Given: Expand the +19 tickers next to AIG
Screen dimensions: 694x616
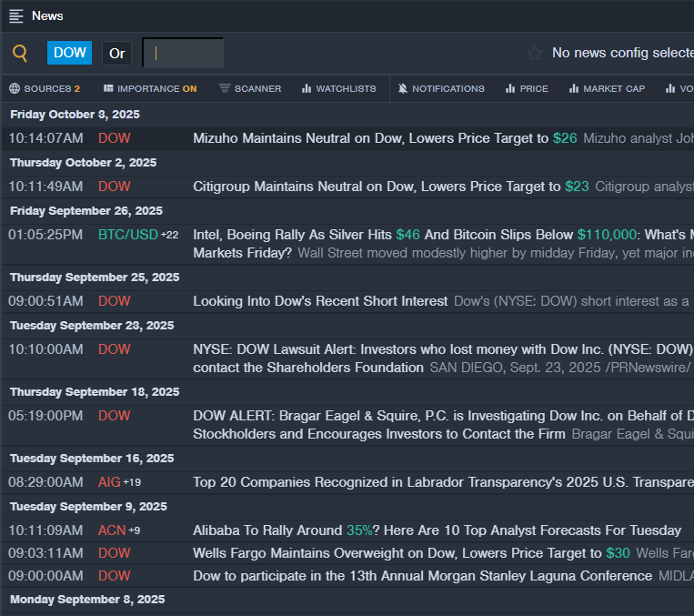Looking at the screenshot, I should point(132,482).
